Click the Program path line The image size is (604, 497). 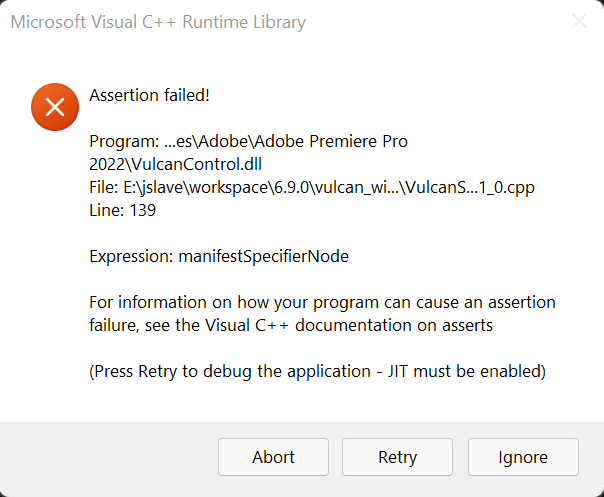[x=248, y=141]
